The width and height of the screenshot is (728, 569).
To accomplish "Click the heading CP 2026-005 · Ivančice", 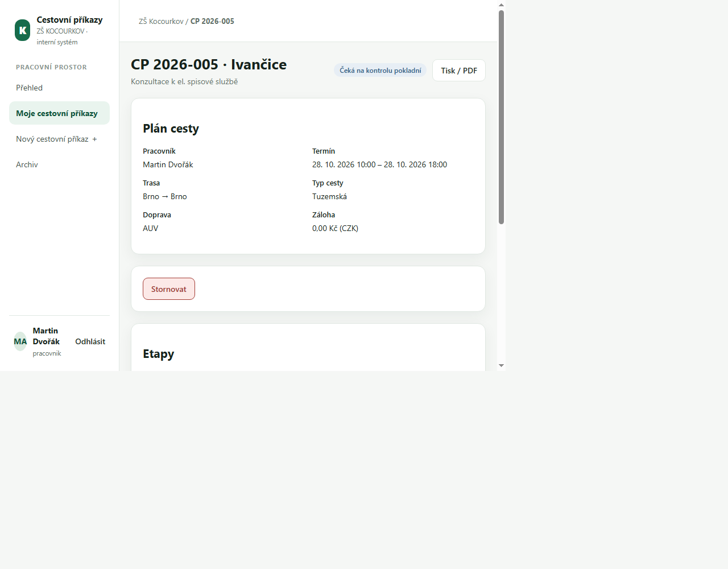I will point(209,64).
